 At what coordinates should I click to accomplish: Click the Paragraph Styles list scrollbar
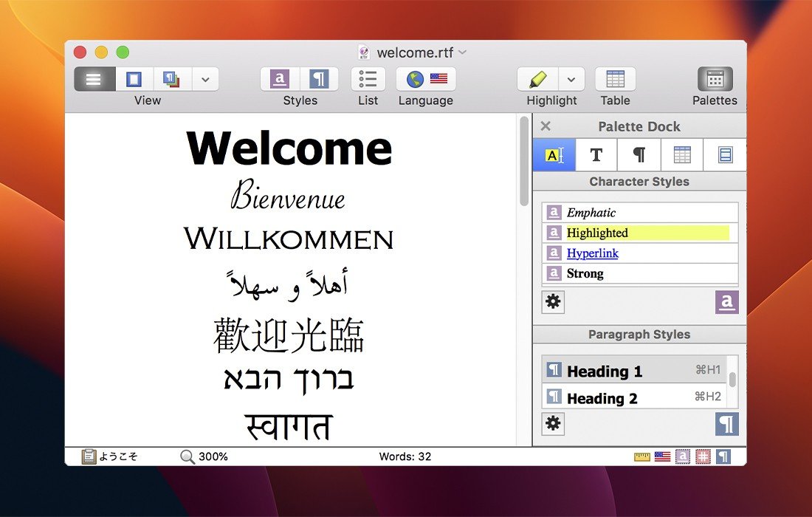[x=732, y=381]
